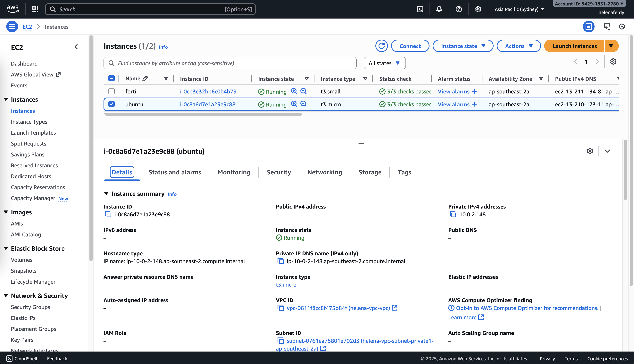
Task: Copy the private IPv4 address 10.0.2.148
Action: pyautogui.click(x=453, y=214)
